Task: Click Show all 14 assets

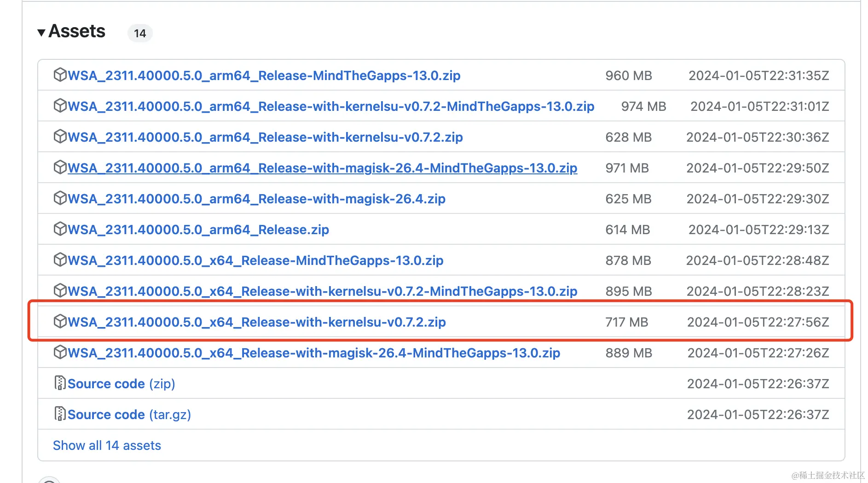Action: click(107, 445)
